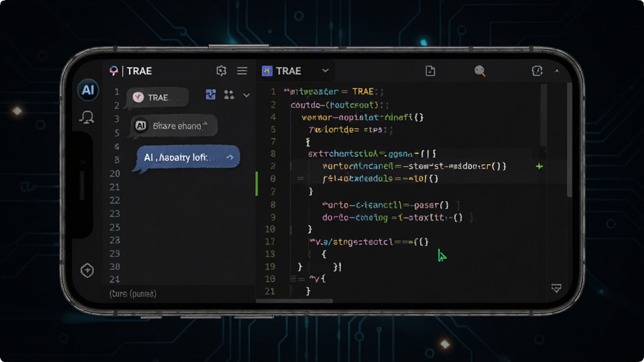
Task: Click the history clock icon at top right
Action: pos(537,70)
